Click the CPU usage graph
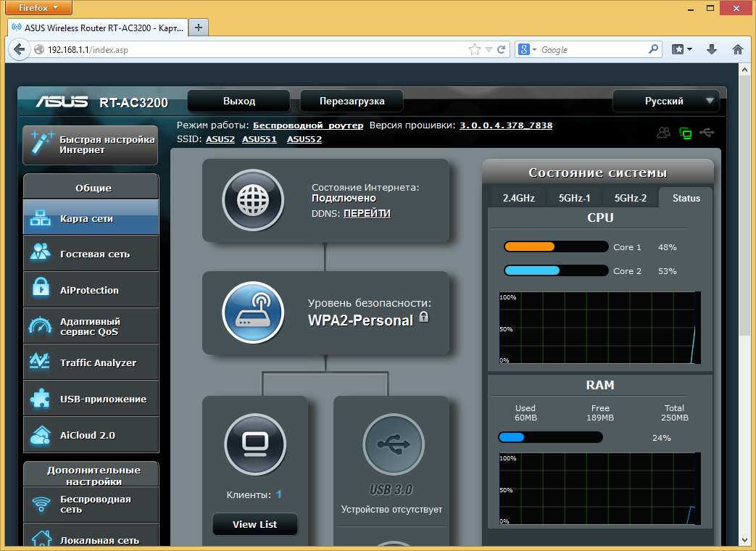The image size is (756, 551). (x=599, y=328)
